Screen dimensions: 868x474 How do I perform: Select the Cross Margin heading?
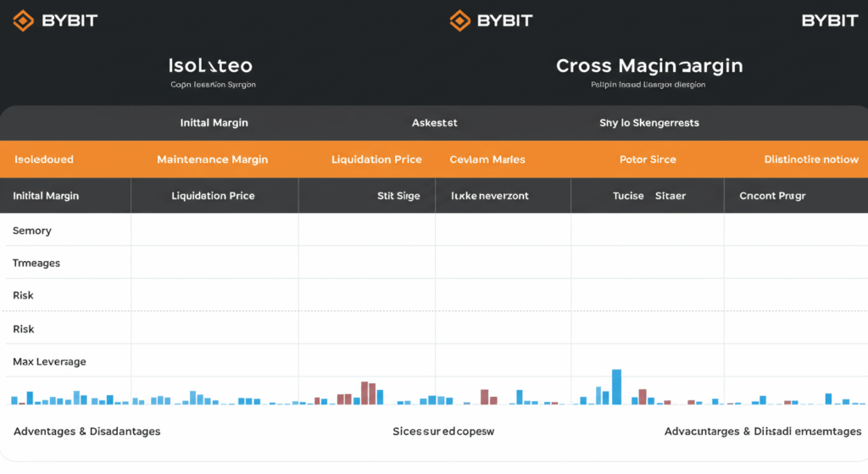pyautogui.click(x=649, y=65)
